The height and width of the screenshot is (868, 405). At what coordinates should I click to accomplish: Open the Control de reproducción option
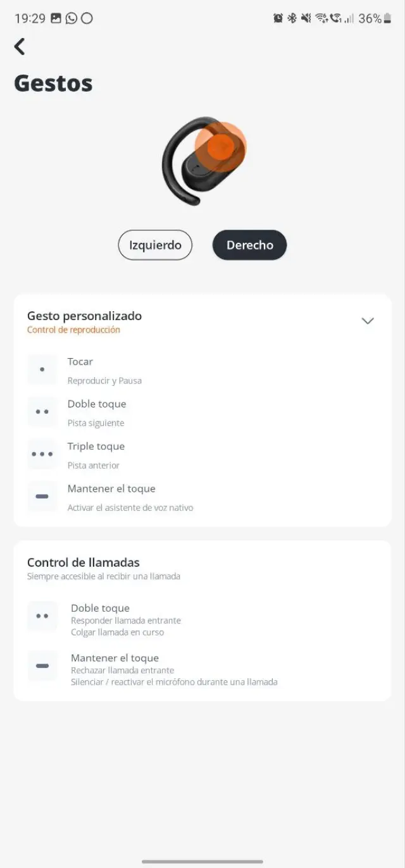tap(73, 330)
